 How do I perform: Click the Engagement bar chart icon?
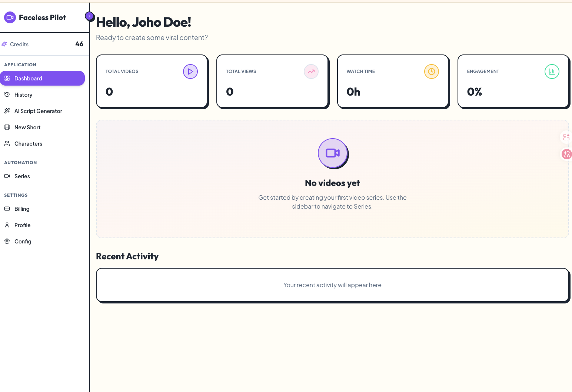pyautogui.click(x=552, y=72)
